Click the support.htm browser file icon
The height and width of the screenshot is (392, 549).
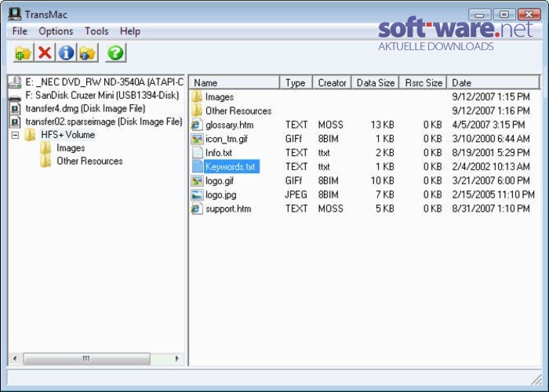(197, 209)
